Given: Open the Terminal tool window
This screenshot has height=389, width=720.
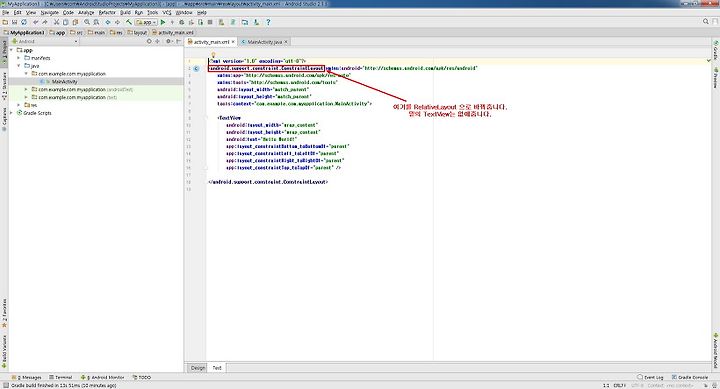Looking at the screenshot, I should [x=61, y=377].
